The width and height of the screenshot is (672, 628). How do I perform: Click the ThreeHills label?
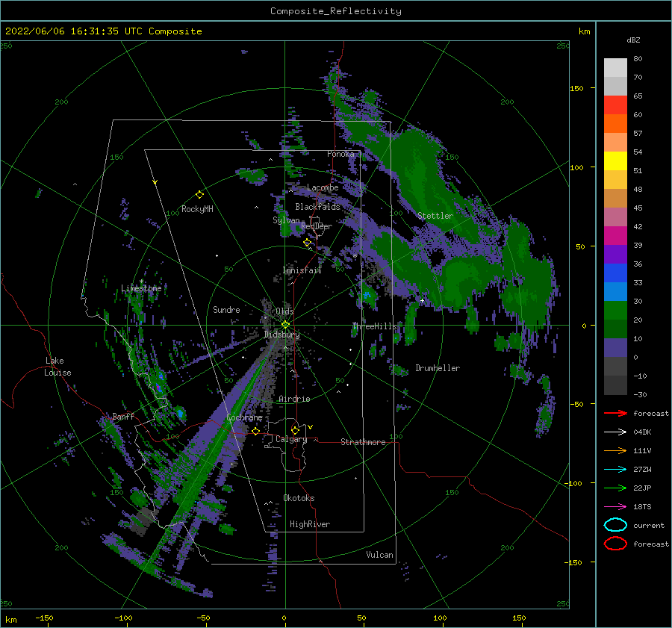pyautogui.click(x=374, y=326)
